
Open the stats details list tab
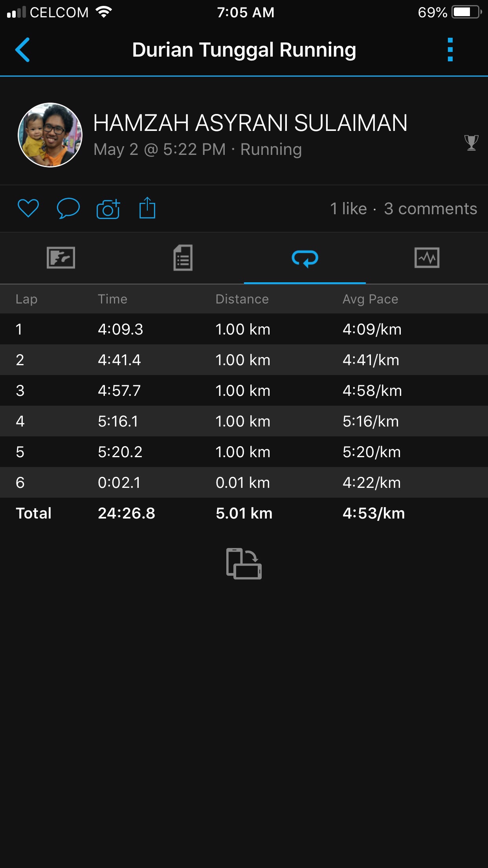coord(183,258)
